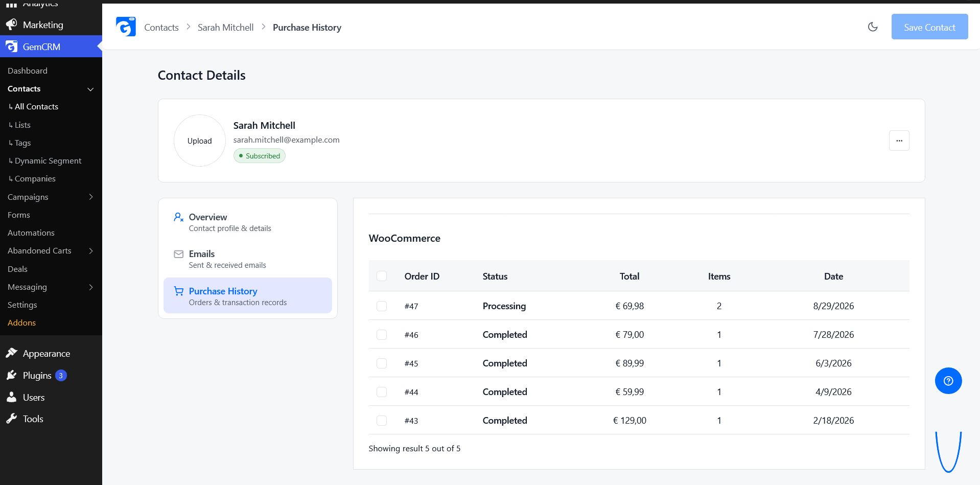Viewport: 980px width, 485px height.
Task: Select checkbox for order #43
Action: 382,420
